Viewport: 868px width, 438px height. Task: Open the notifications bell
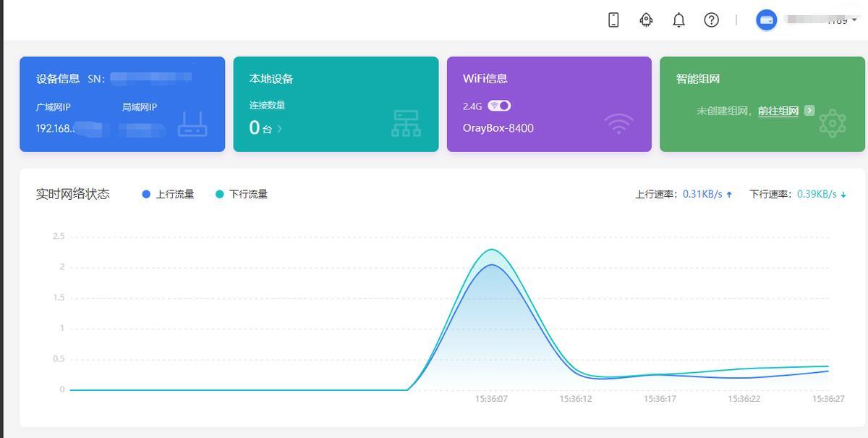[678, 20]
